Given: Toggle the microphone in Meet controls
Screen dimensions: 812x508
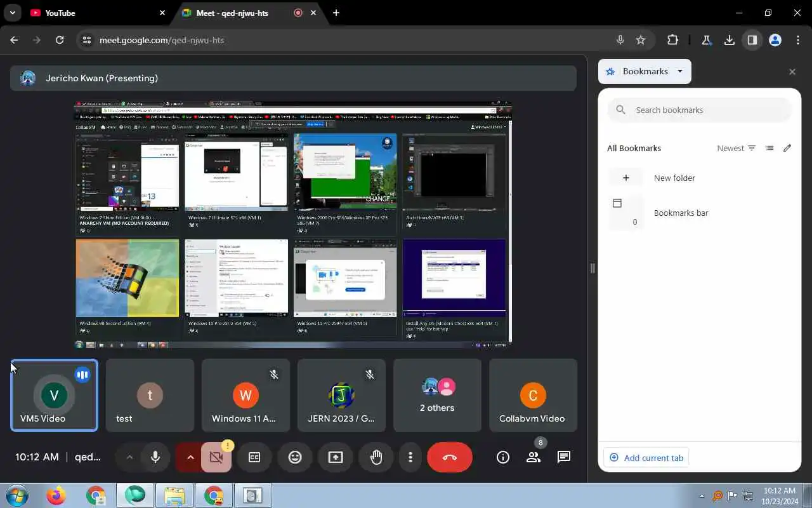Looking at the screenshot, I should 155,457.
